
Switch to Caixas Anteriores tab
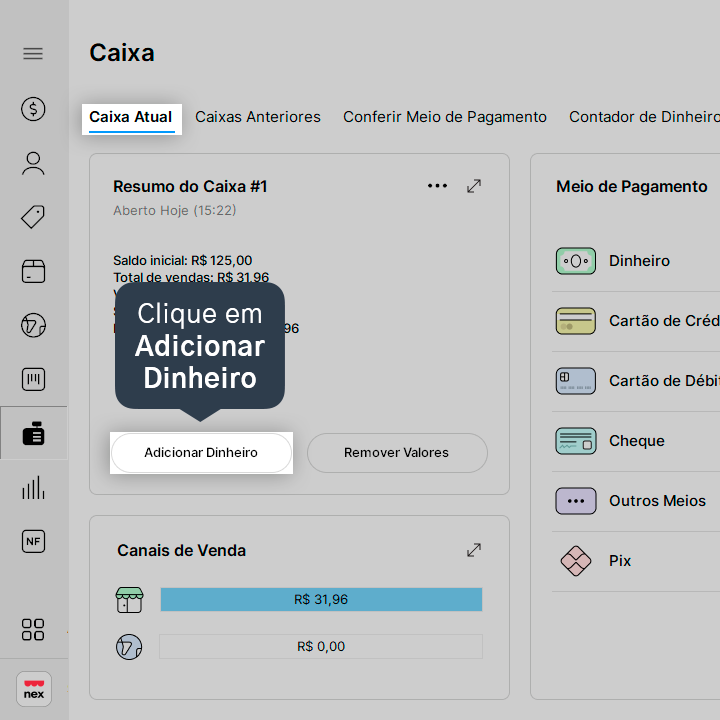(258, 117)
